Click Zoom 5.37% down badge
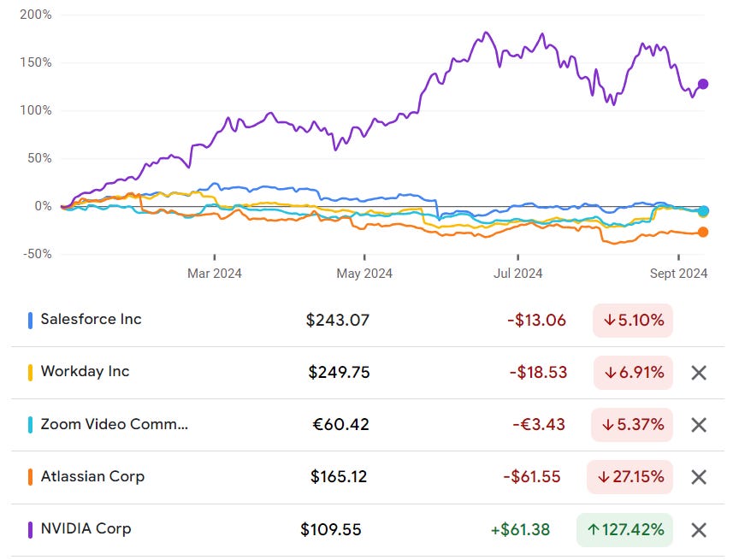Screen dimensions: 733x560 click(x=632, y=425)
